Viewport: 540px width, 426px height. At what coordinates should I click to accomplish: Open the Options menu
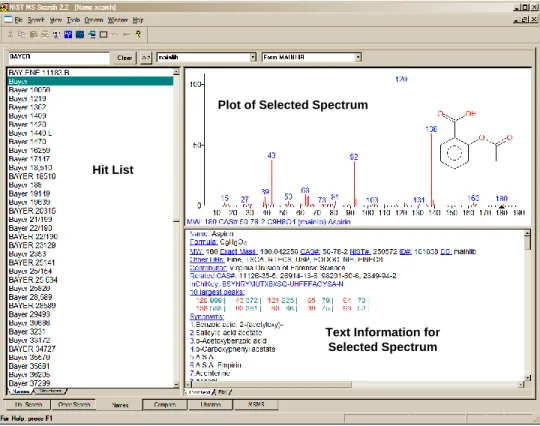click(94, 20)
